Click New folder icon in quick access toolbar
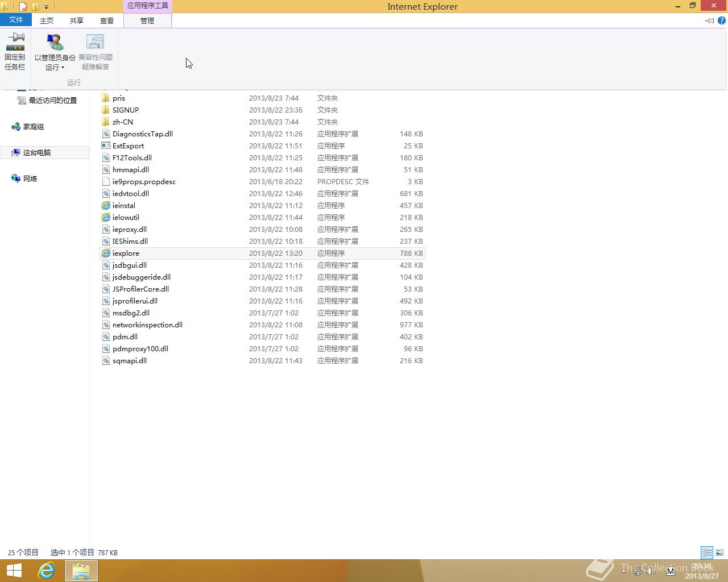Screen dimensions: 728x582 [x=35, y=7]
